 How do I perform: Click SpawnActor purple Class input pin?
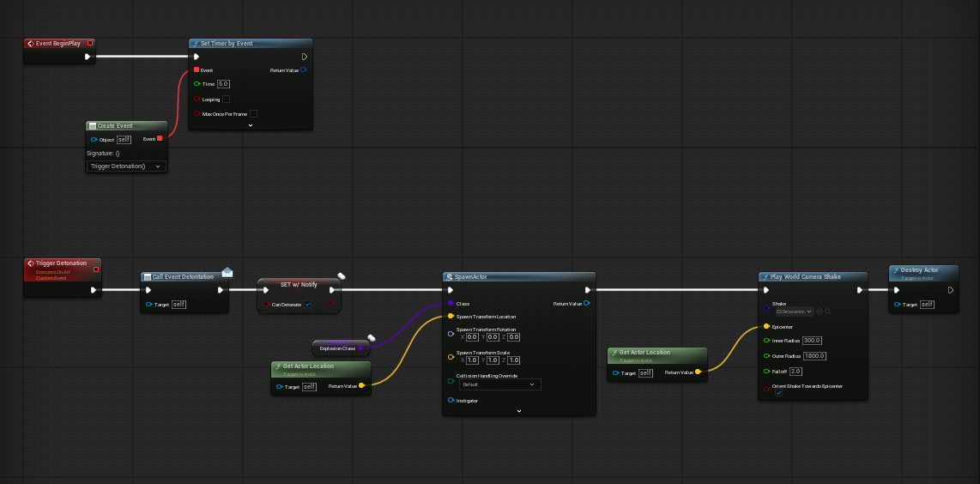coord(451,303)
